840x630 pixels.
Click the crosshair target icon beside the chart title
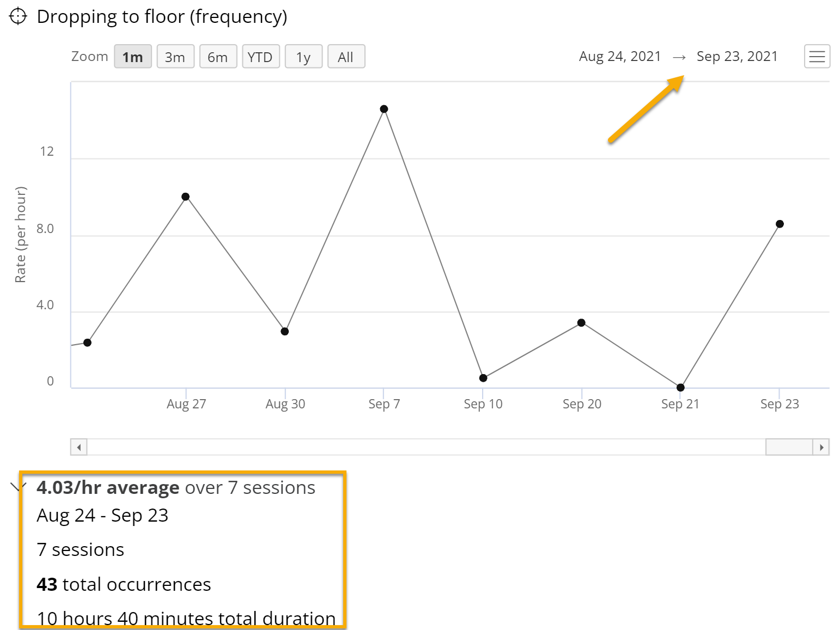point(19,16)
